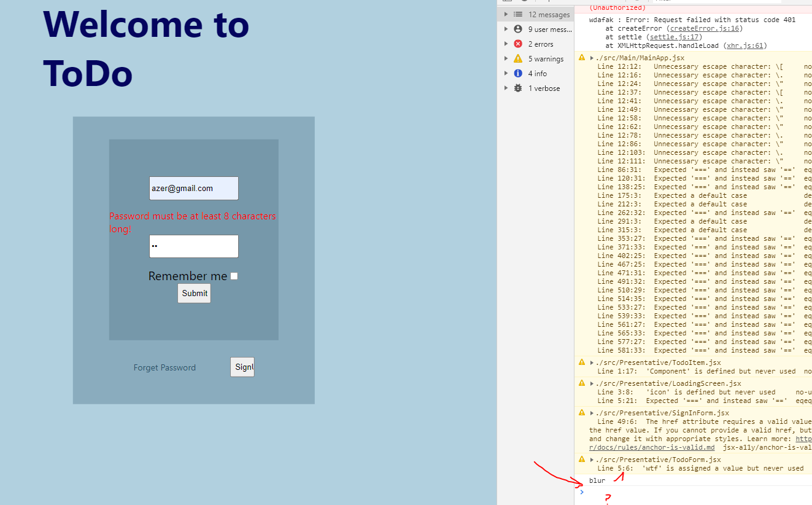This screenshot has height=505, width=812.
Task: Click the blue info icon beside 4 info
Action: click(518, 73)
